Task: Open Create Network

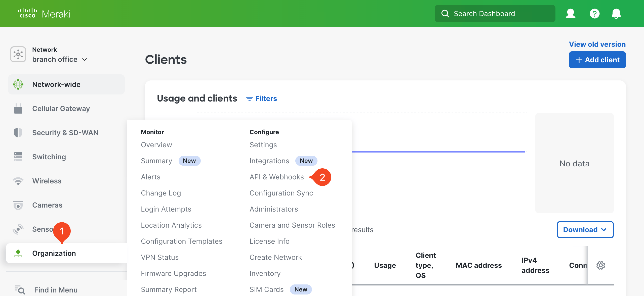Action: click(276, 257)
